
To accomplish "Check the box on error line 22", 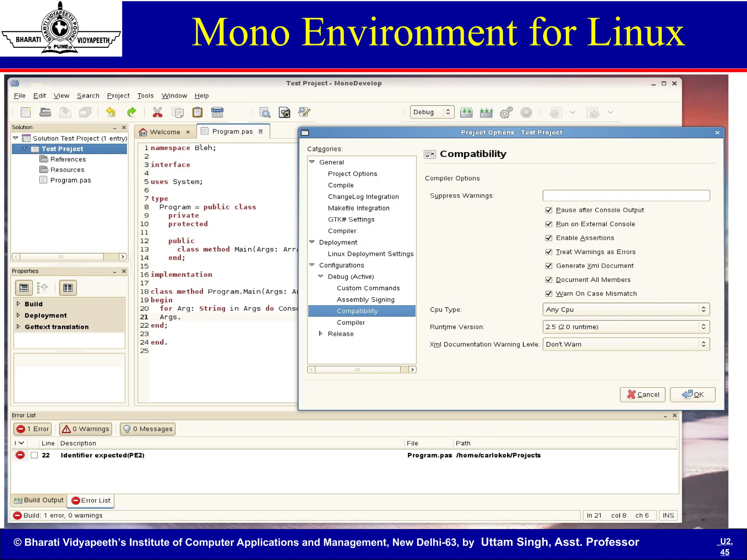I will click(x=34, y=455).
